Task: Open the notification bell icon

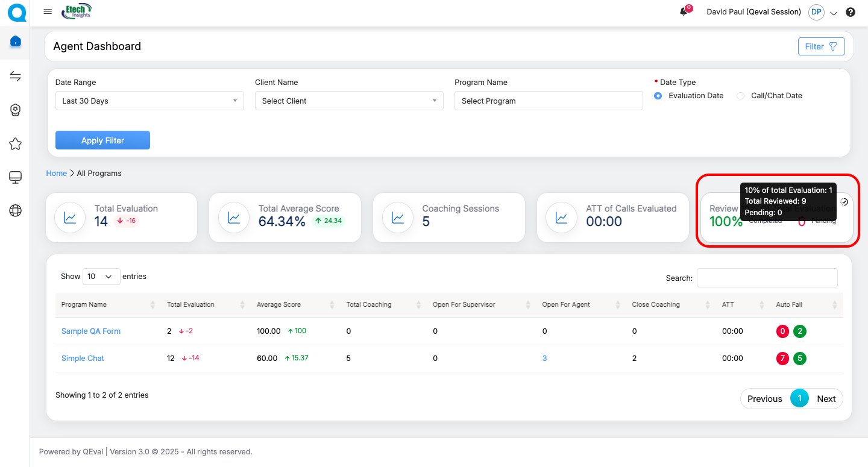Action: (x=684, y=12)
